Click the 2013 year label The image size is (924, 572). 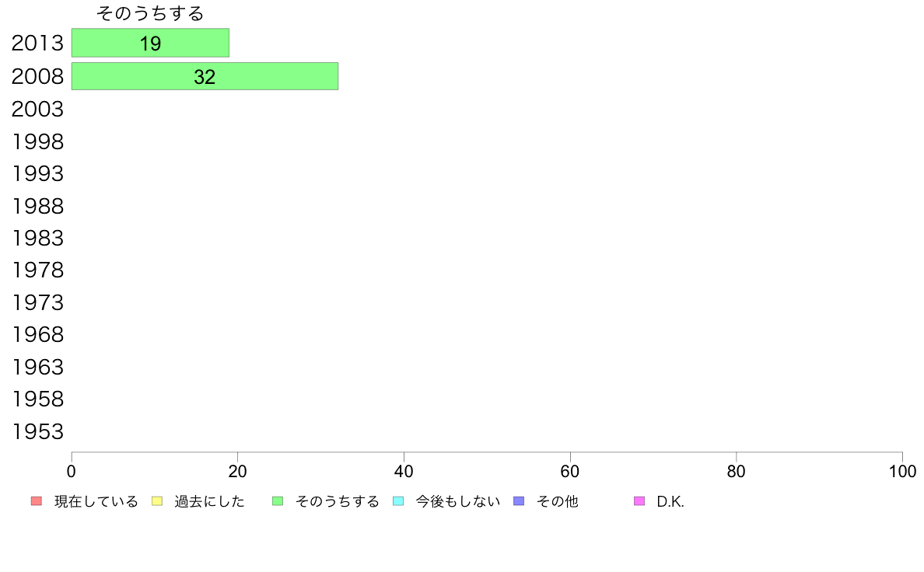(37, 43)
